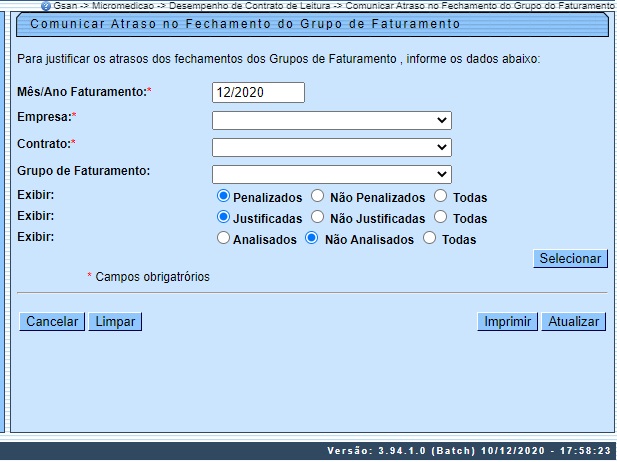617x462 pixels.
Task: Click the version text in the status bar
Action: tap(469, 451)
